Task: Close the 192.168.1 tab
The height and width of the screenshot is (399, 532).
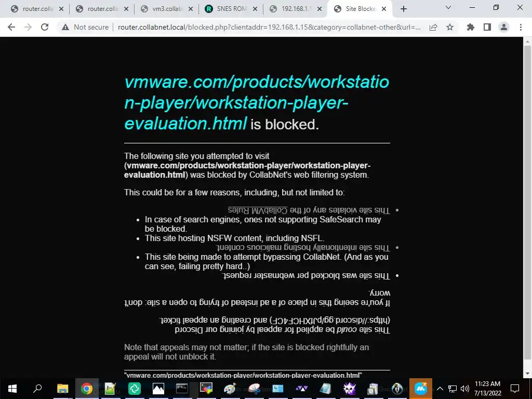Action: [x=320, y=9]
